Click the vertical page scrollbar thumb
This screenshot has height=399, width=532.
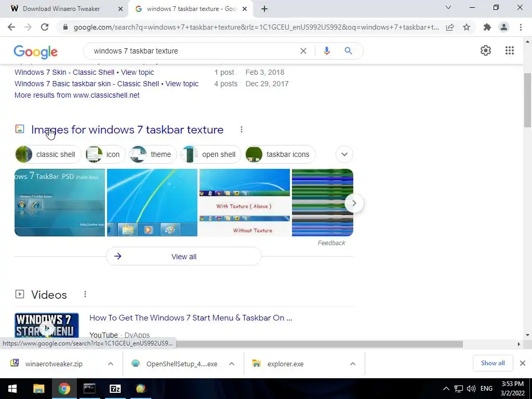[527, 100]
